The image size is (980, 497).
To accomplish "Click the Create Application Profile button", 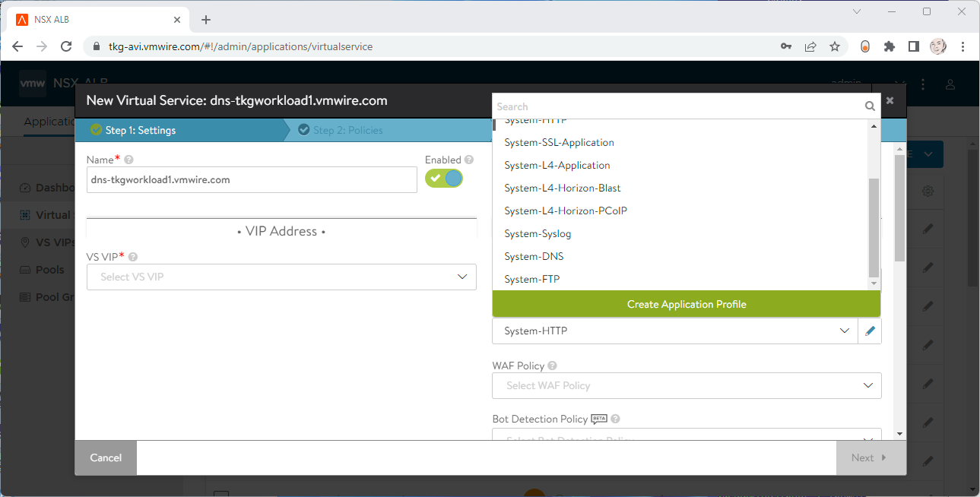I will tap(686, 304).
